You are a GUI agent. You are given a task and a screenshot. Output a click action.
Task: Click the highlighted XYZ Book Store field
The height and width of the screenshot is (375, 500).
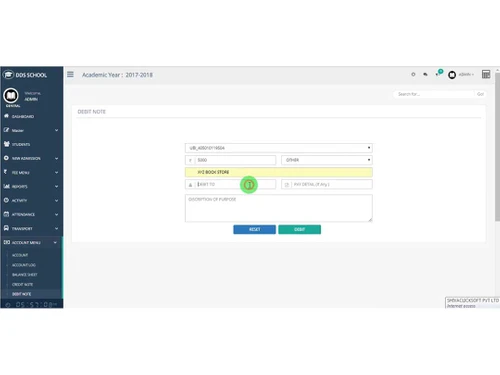pyautogui.click(x=279, y=172)
